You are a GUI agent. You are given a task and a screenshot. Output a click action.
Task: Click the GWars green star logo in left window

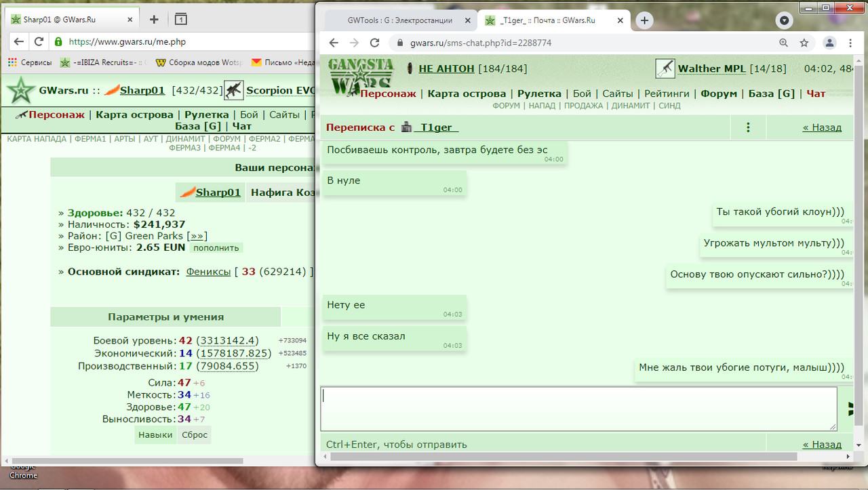tap(21, 91)
